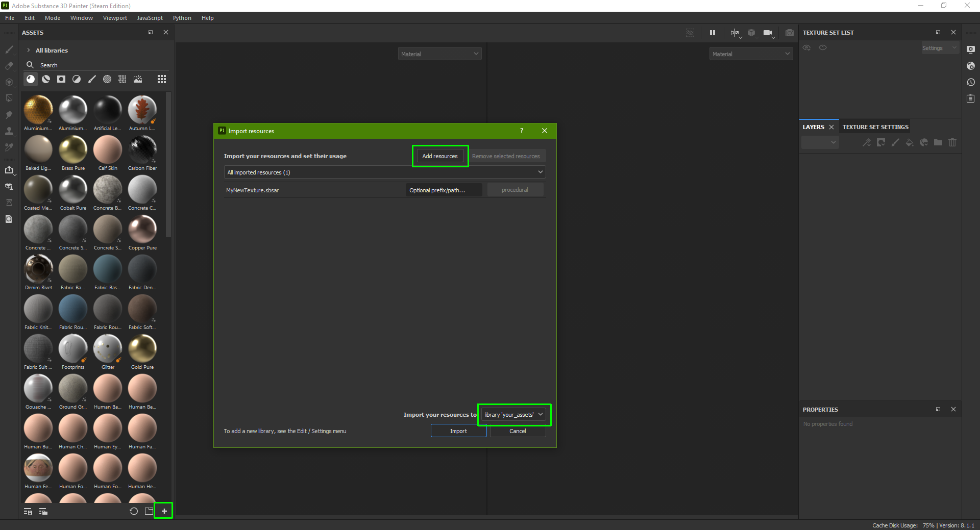Click the Optional prefix/path field
This screenshot has height=530, width=980.
tap(444, 190)
